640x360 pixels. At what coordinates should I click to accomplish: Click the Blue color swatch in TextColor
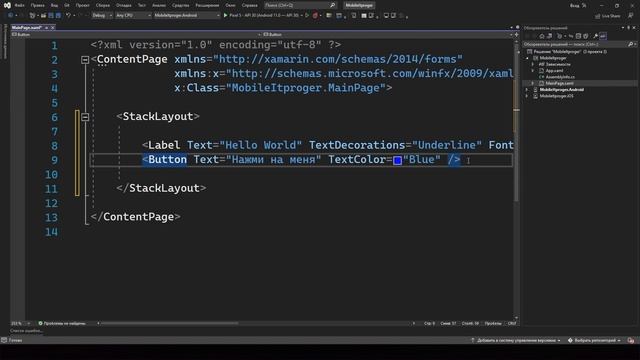point(398,160)
